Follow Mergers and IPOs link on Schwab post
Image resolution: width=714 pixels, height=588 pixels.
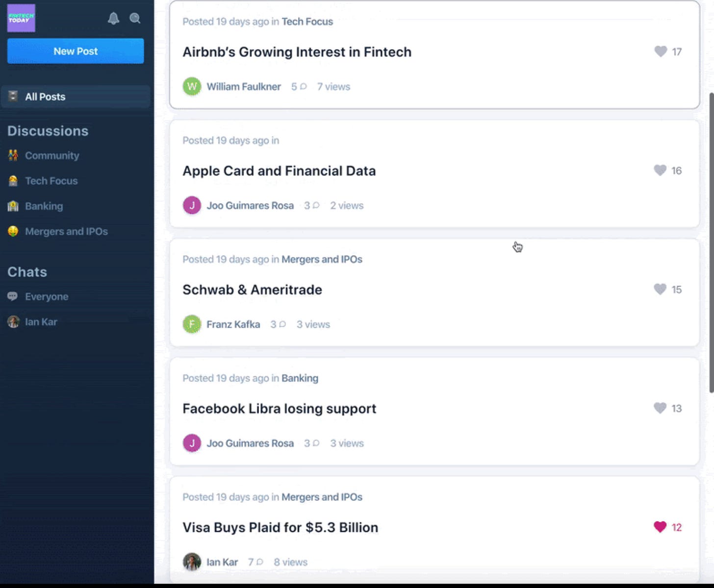click(322, 259)
